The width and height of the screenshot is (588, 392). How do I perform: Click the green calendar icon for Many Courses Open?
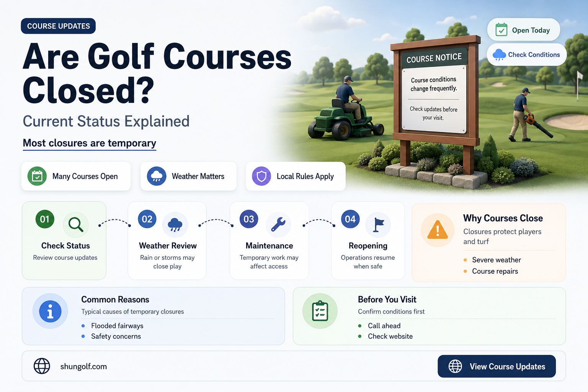tap(37, 176)
